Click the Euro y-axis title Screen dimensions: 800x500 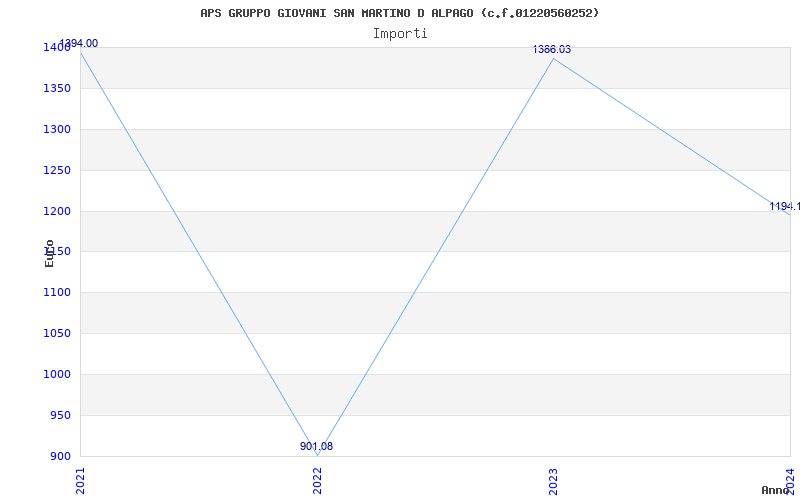pos(49,254)
